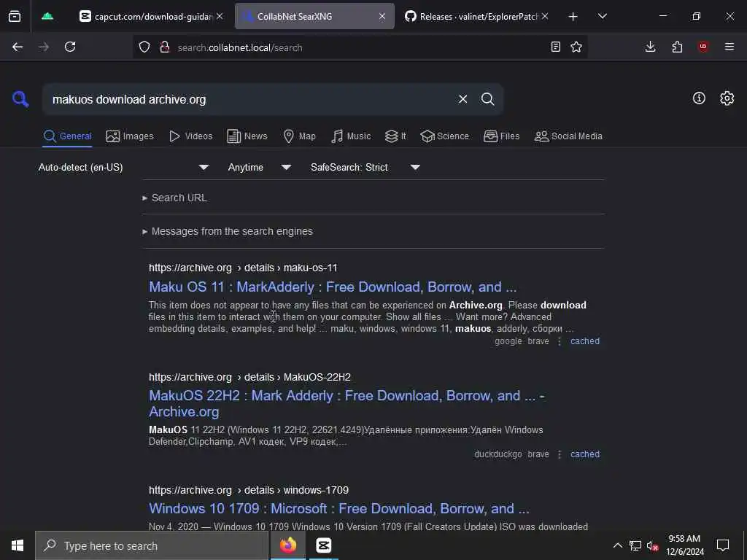Open the Windows Start menu

18,545
